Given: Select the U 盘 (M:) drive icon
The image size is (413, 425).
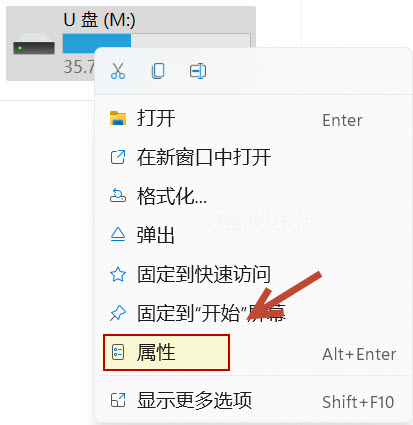Looking at the screenshot, I should point(34,48).
